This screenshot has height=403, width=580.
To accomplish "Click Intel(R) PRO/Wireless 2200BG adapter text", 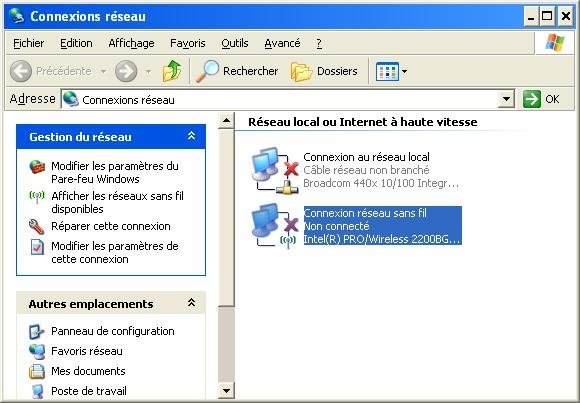I will click(x=382, y=239).
